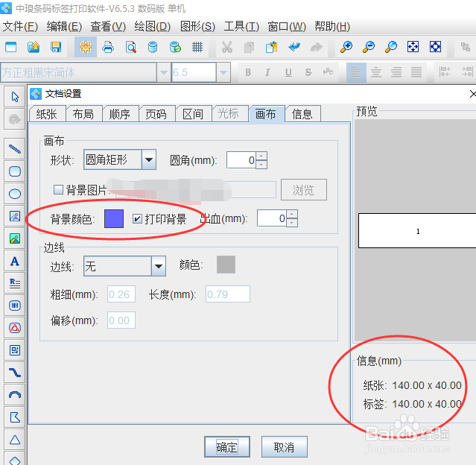Click the Cut scissors icon
Screen dimensions: 476x465
tap(226, 47)
